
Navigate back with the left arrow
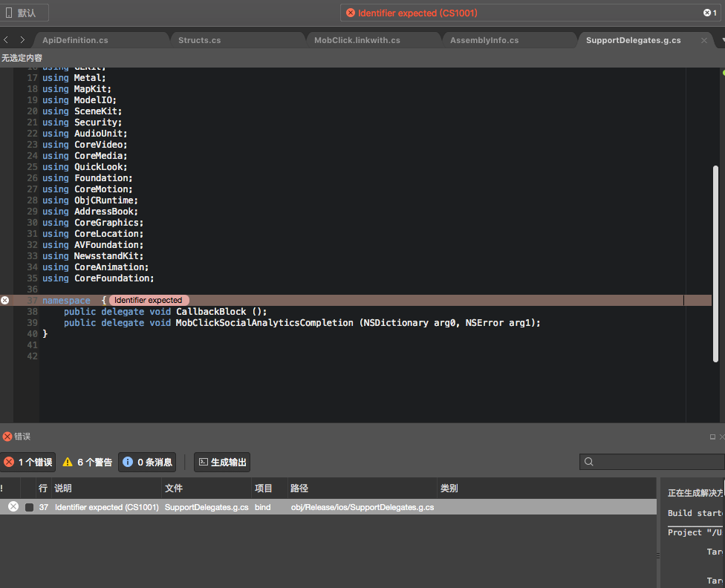tap(6, 40)
